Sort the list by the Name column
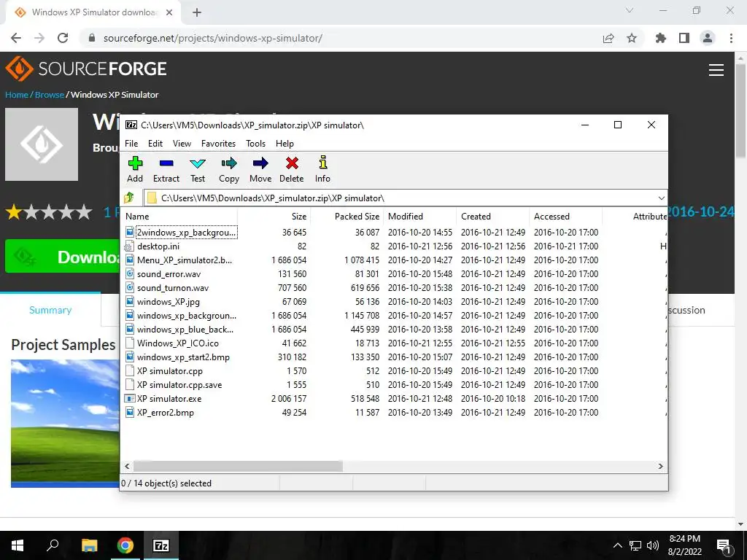The height and width of the screenshot is (560, 747). pyautogui.click(x=179, y=216)
